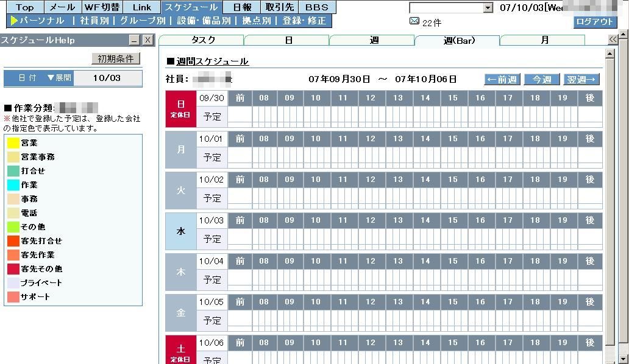Click the ログアウト button
This screenshot has width=629, height=364.
594,22
